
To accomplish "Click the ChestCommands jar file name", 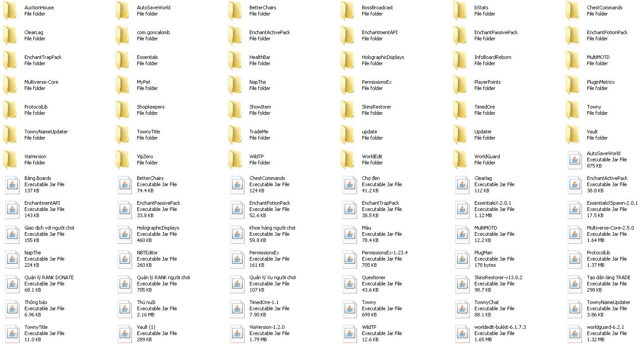I will tap(267, 178).
